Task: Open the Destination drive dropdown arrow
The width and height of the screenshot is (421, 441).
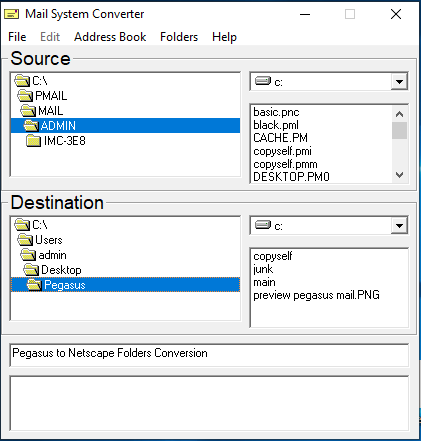Action: click(399, 226)
